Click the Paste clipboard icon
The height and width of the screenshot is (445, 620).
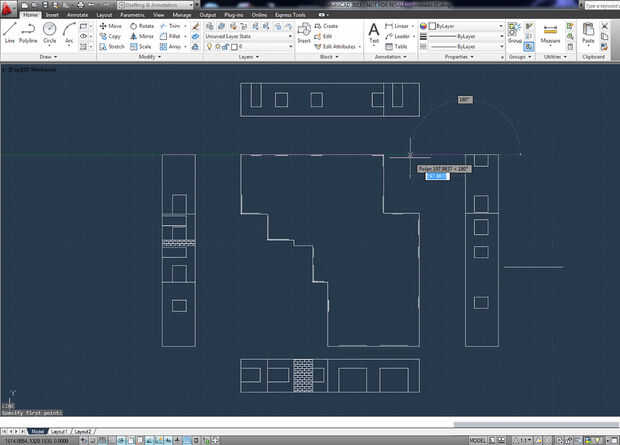point(588,32)
